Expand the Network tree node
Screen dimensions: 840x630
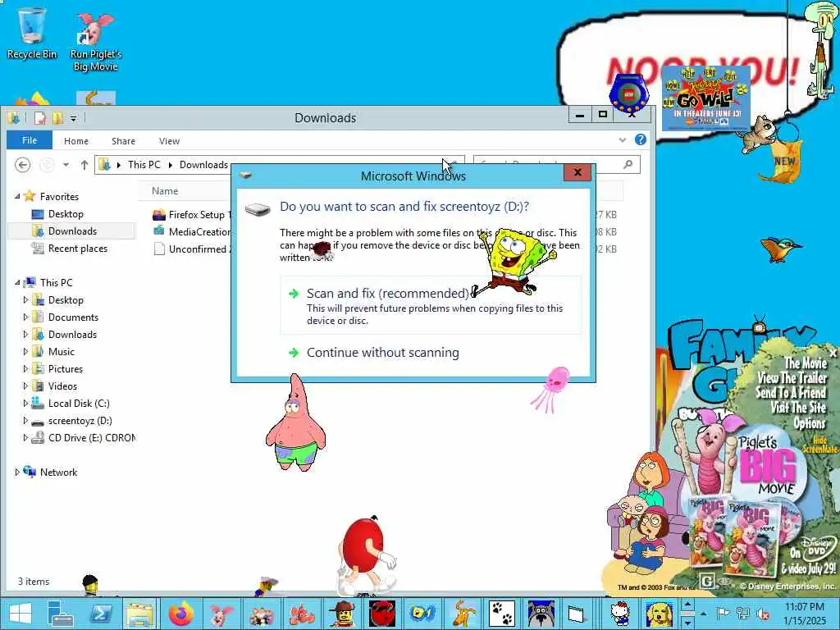click(17, 472)
